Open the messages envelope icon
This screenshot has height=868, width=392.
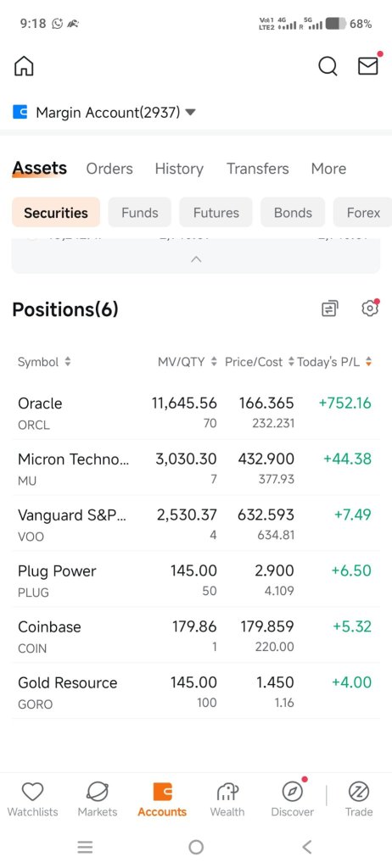368,66
